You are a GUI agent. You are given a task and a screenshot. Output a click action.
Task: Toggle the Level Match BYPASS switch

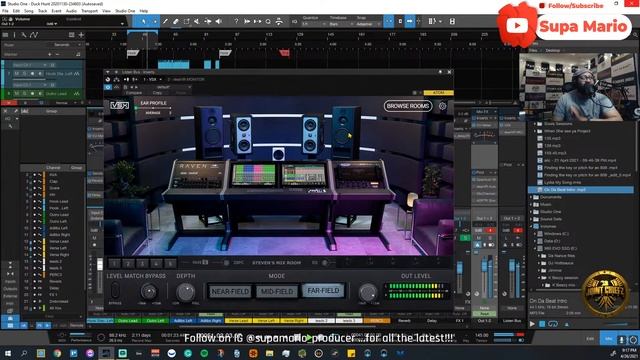point(115,290)
